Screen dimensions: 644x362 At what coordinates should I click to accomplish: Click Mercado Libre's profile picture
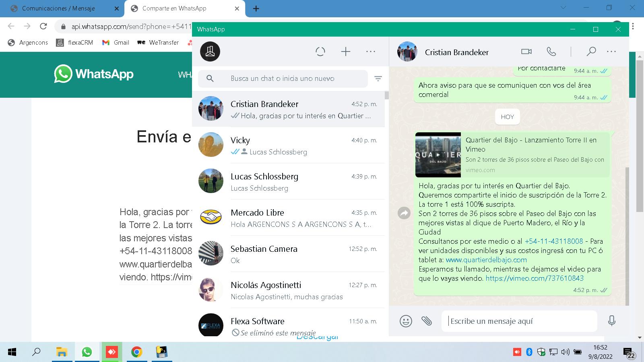[211, 217]
